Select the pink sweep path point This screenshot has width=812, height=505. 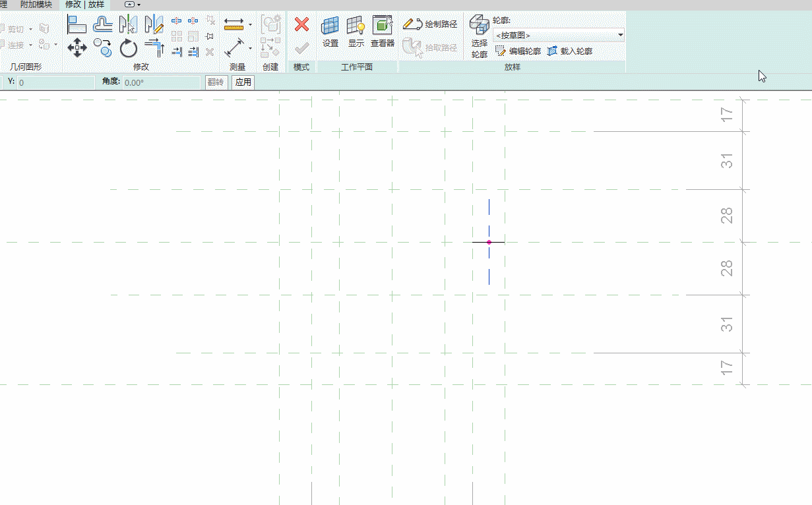[x=489, y=242]
